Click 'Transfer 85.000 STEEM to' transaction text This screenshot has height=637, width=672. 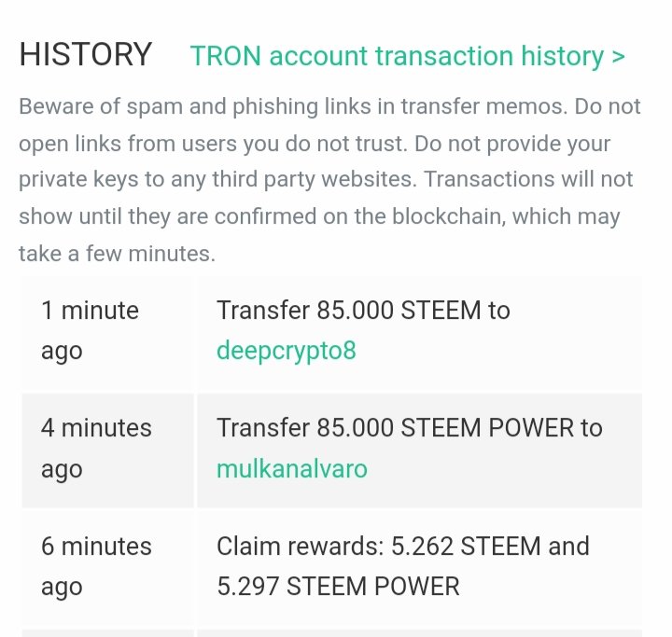(x=363, y=310)
